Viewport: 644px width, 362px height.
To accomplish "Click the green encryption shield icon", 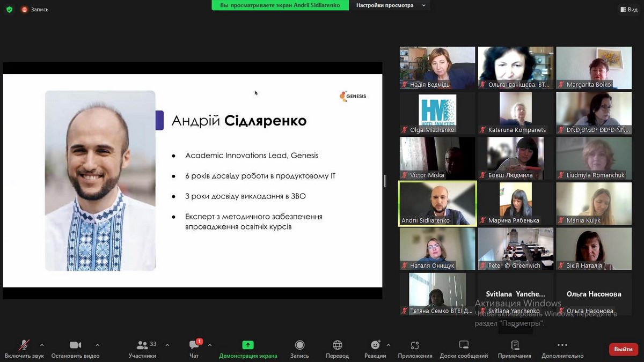I will pos(9,9).
